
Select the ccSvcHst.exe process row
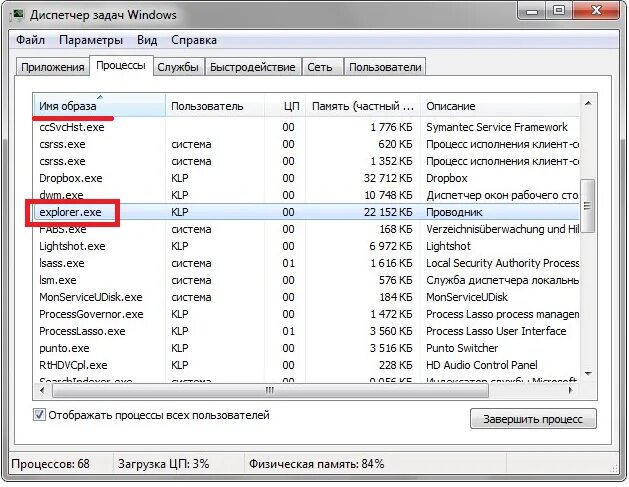[307, 127]
